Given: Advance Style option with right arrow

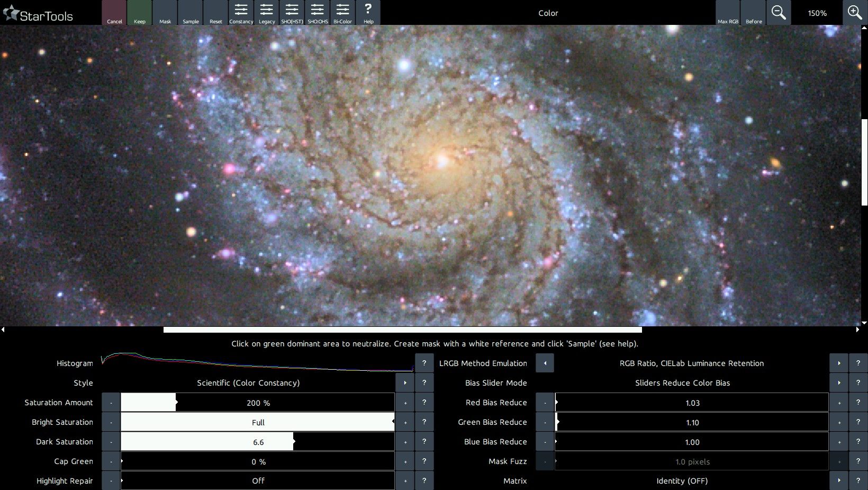Looking at the screenshot, I should (x=405, y=383).
